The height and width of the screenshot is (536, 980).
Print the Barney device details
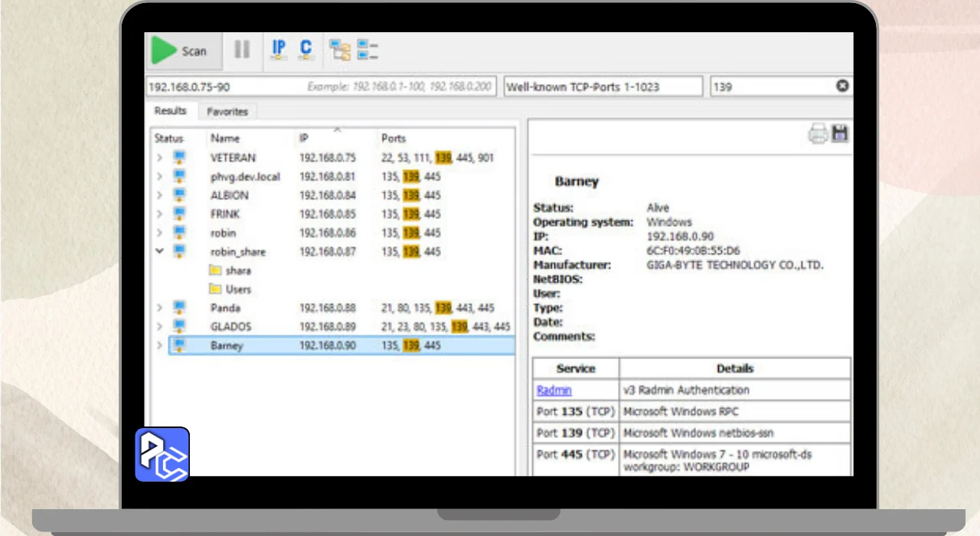(x=818, y=135)
